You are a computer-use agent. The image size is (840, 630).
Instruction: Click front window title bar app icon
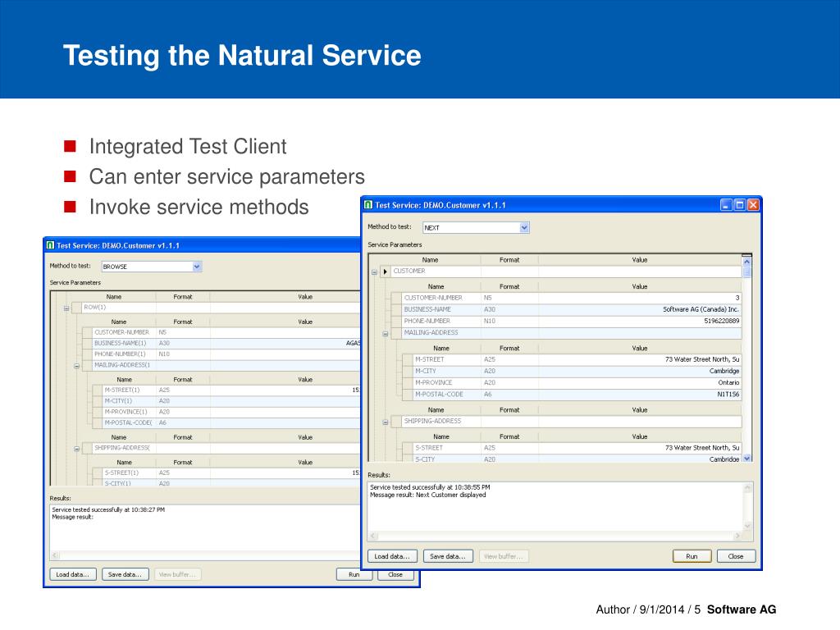click(368, 204)
